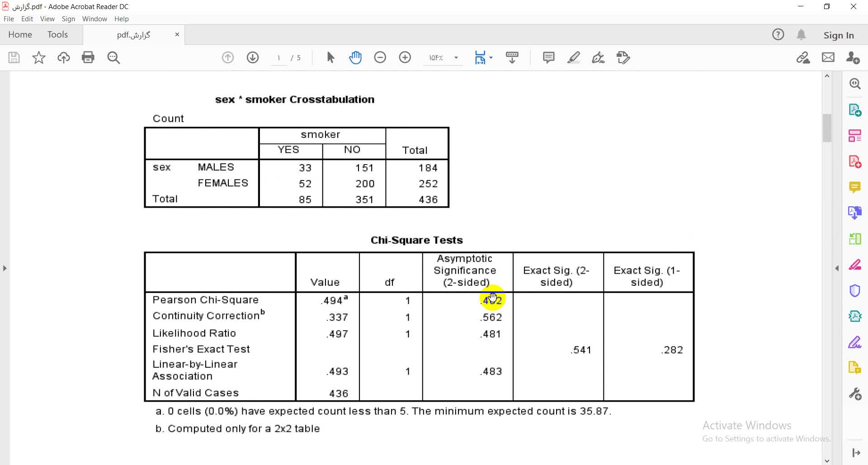Expand the left navigation pane
868x465 pixels.
[x=5, y=268]
